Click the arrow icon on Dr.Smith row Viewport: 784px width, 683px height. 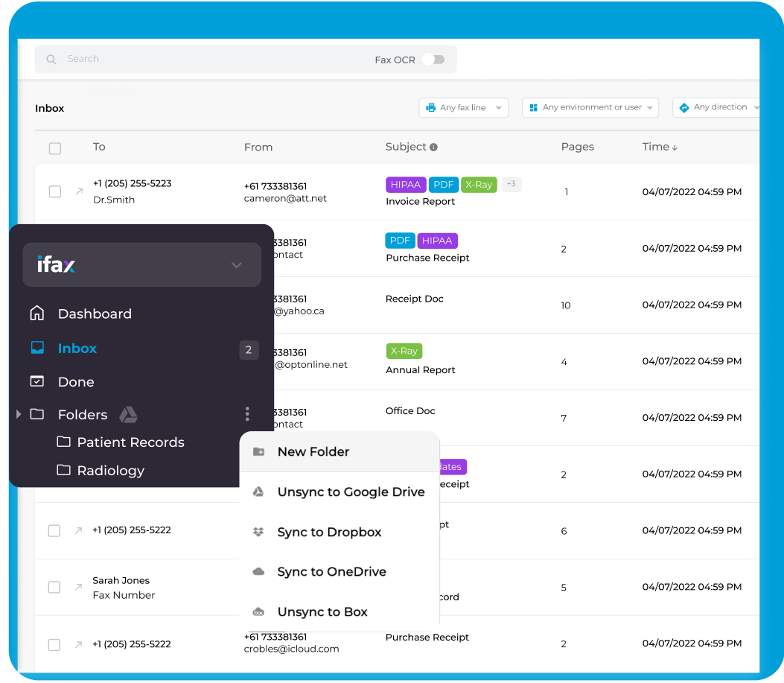pyautogui.click(x=79, y=192)
